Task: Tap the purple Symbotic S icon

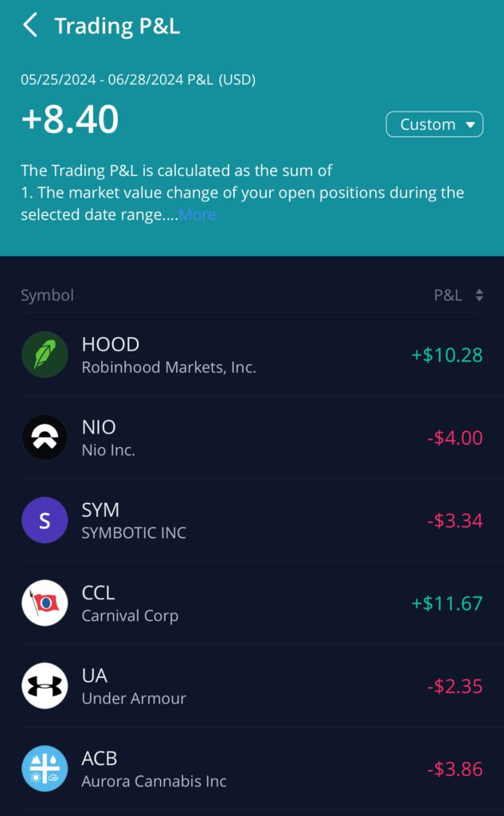Action: click(x=45, y=520)
